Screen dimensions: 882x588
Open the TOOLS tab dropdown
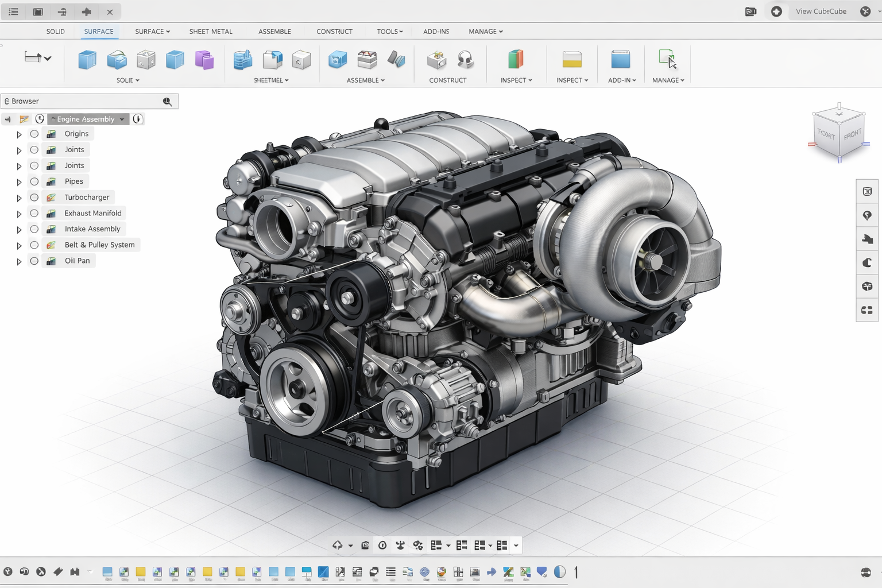coord(390,32)
